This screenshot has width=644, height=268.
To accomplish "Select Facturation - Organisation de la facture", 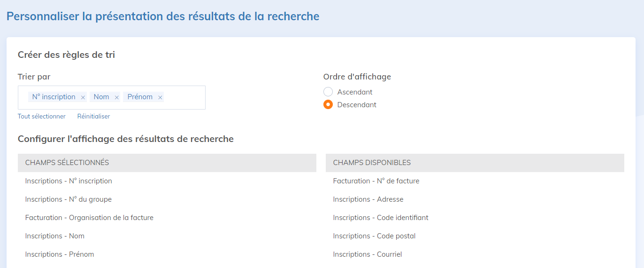I will tap(89, 218).
